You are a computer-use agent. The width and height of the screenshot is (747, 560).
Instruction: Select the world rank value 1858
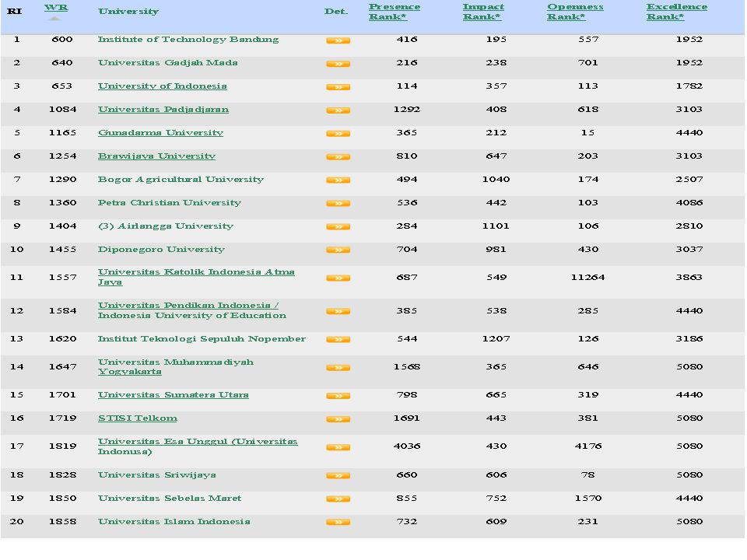[x=62, y=521]
